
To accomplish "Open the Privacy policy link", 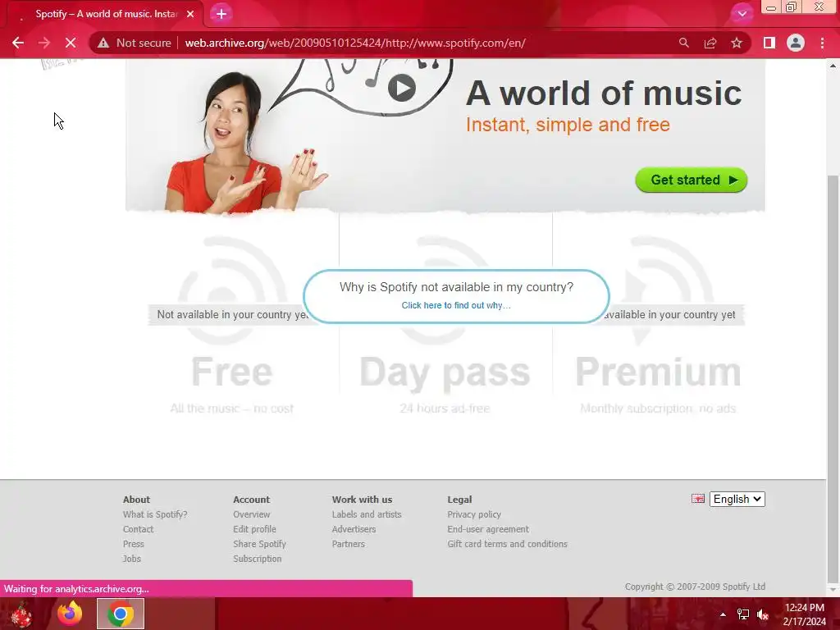I will 474,514.
